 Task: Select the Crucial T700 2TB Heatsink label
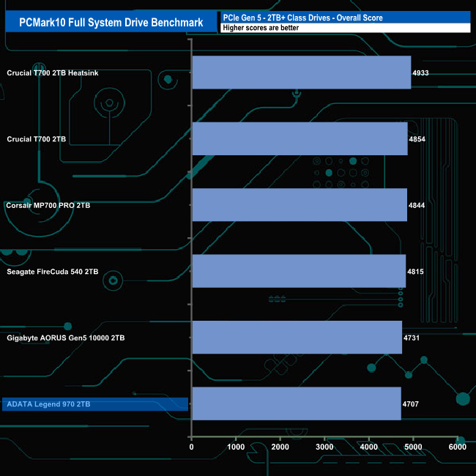point(53,72)
